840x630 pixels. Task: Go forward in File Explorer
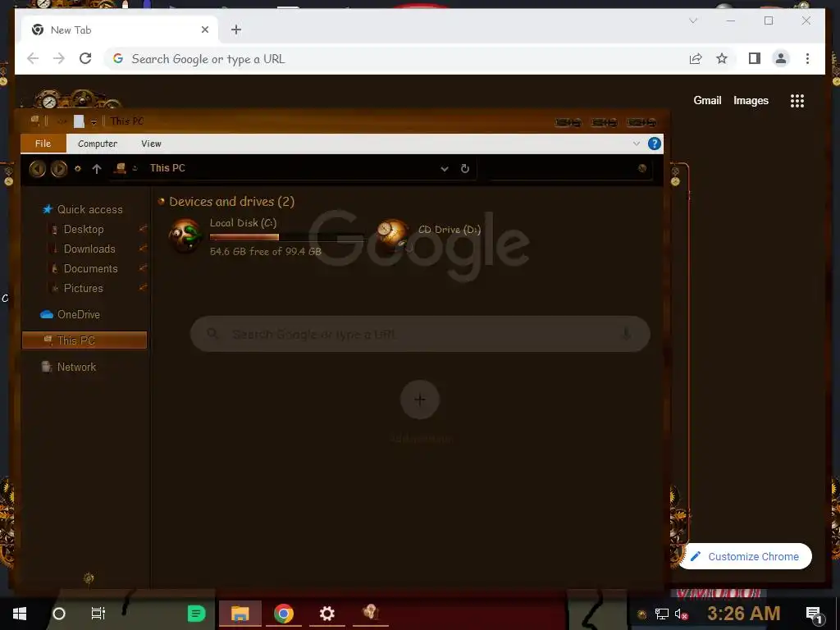pos(59,169)
